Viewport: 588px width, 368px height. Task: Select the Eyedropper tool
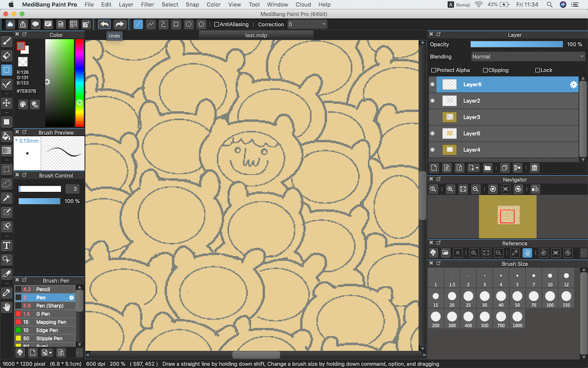point(6,293)
